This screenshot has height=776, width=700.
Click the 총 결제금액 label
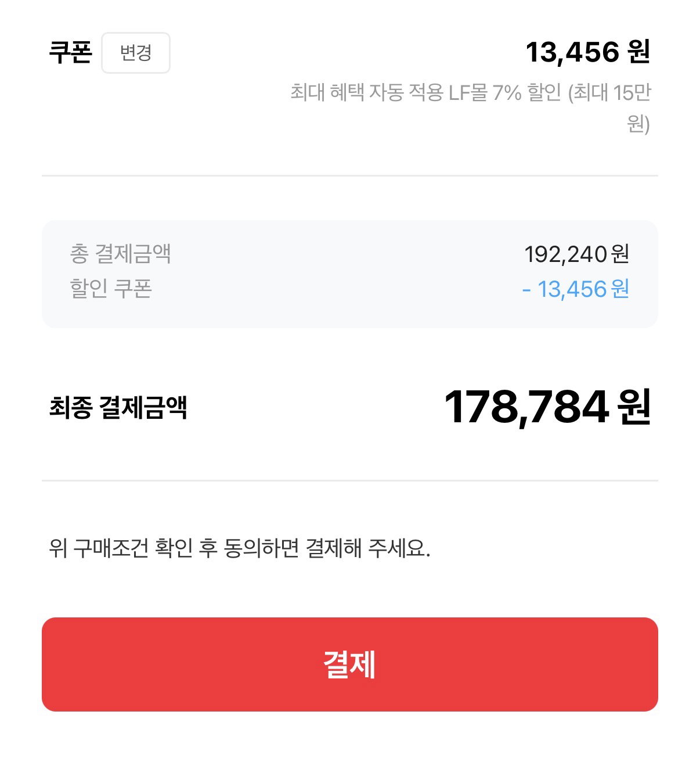120,254
